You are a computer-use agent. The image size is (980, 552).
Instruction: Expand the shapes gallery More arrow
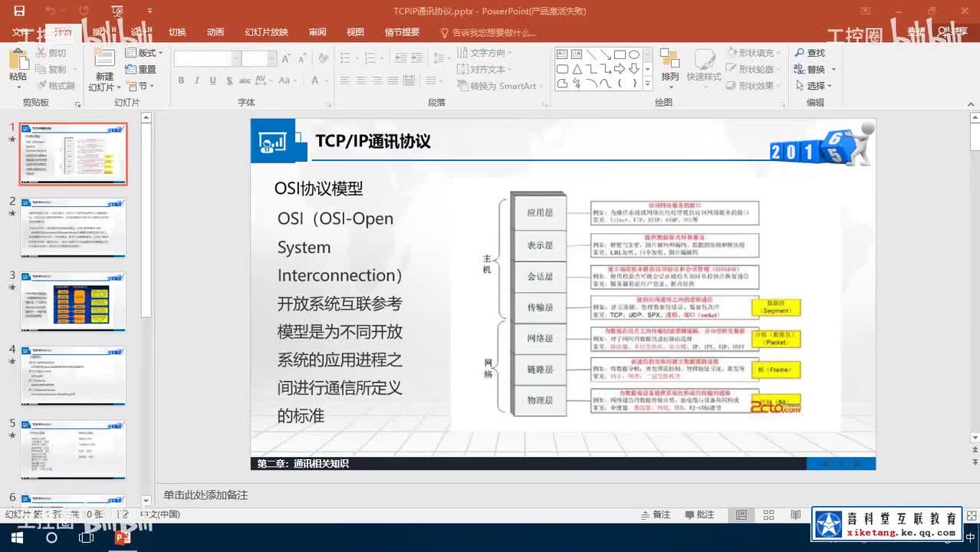648,84
